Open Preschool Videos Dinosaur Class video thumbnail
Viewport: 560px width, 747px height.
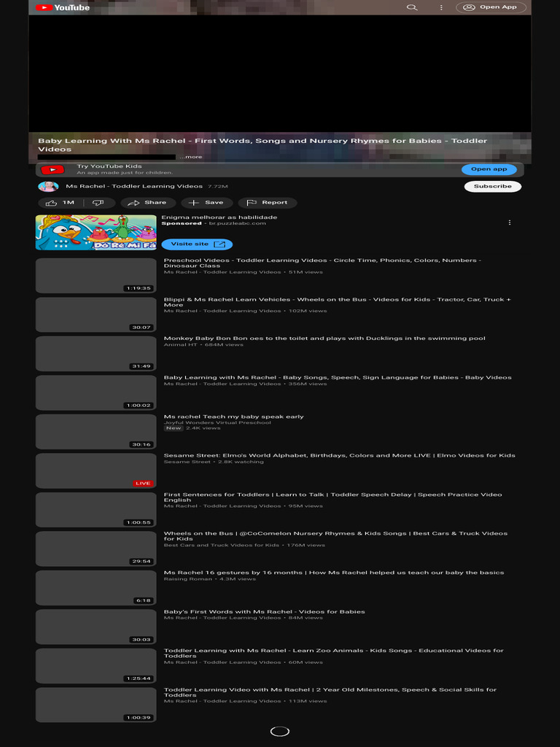pos(96,276)
